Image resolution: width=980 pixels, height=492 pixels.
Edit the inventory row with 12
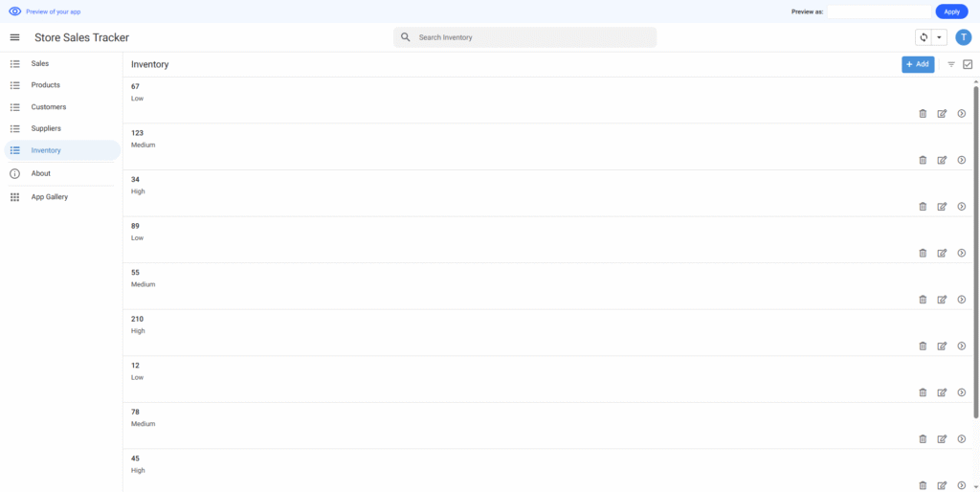pos(942,392)
